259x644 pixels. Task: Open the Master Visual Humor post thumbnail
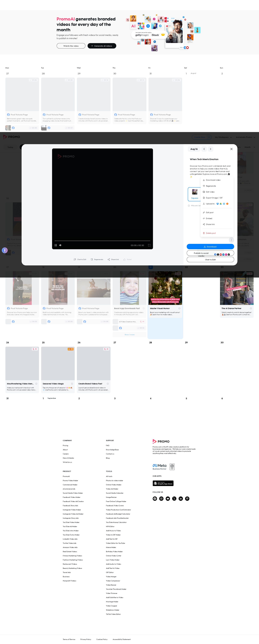click(x=165, y=288)
